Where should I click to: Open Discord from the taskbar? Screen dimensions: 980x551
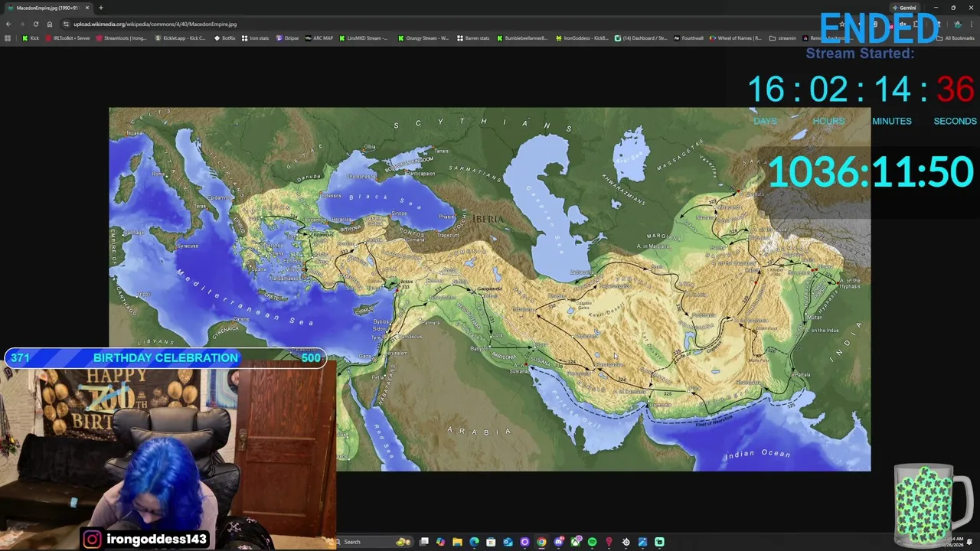pos(559,542)
